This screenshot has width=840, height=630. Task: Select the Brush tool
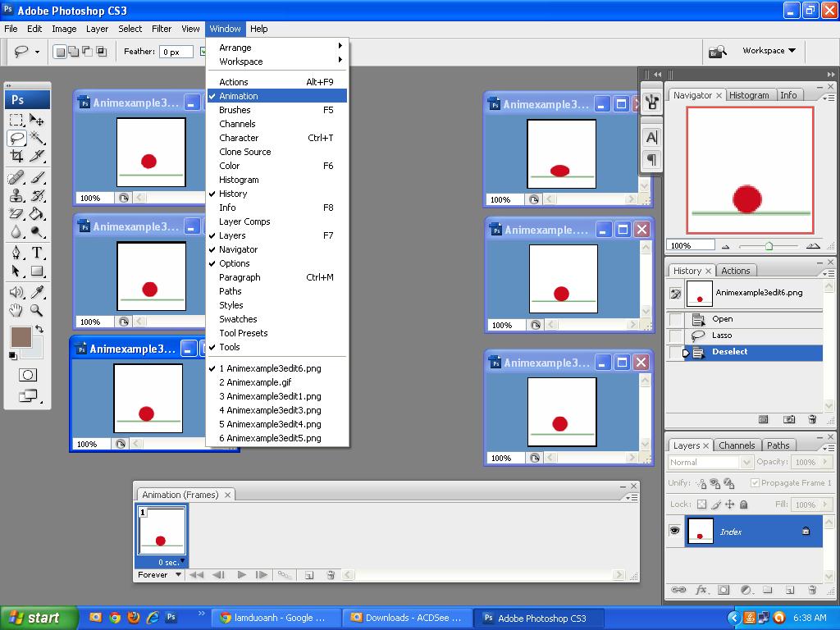(37, 177)
